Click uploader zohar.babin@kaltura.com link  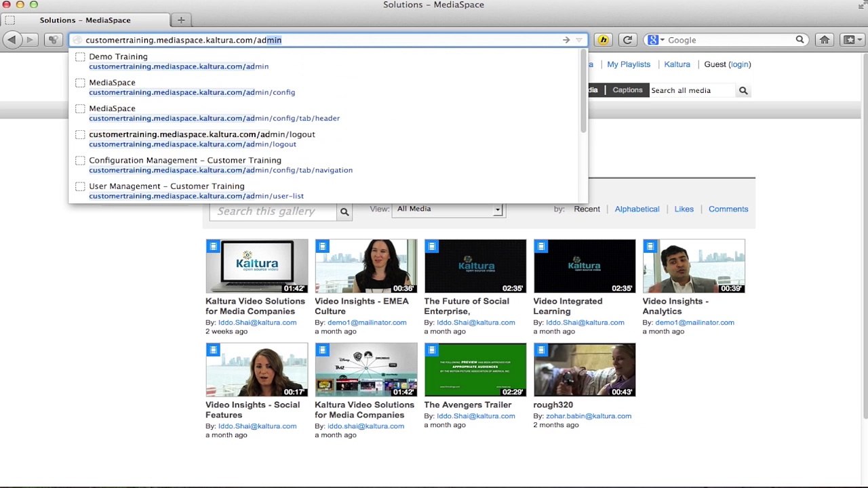click(x=589, y=416)
